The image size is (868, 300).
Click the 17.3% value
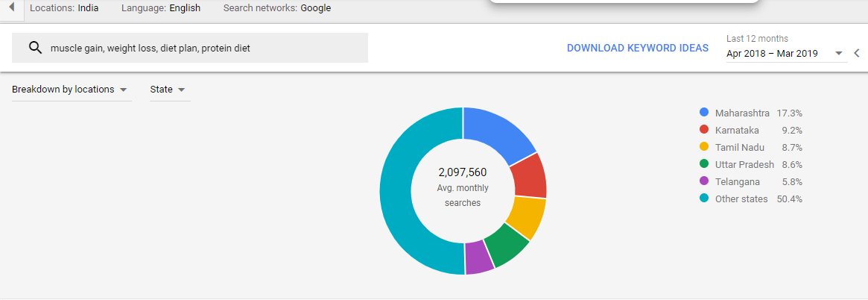click(789, 113)
